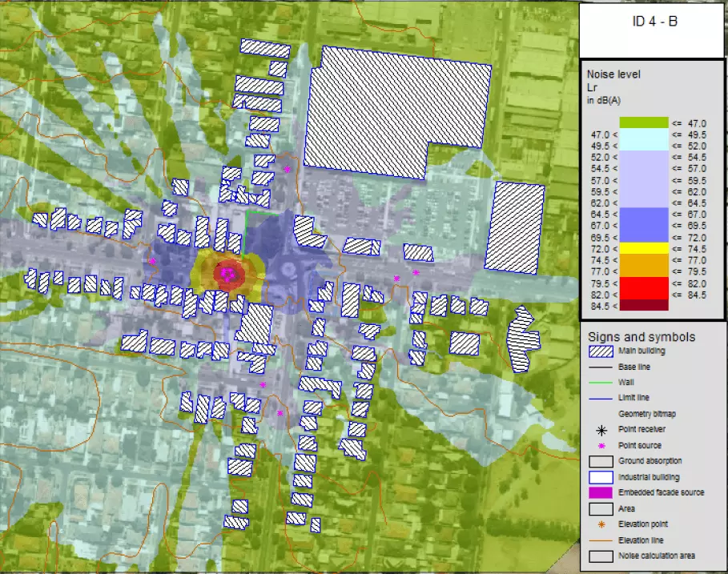Image resolution: width=728 pixels, height=574 pixels.
Task: Select the Area legend box symbol
Action: point(600,508)
